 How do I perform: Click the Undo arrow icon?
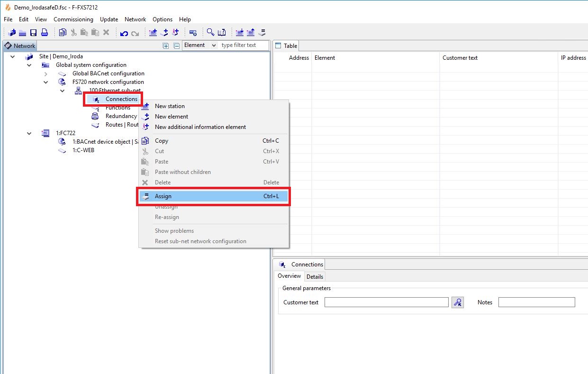pos(124,33)
